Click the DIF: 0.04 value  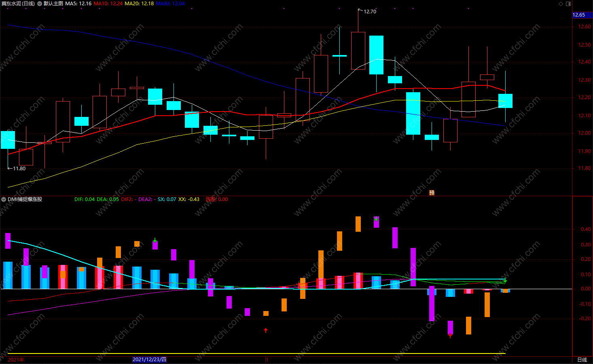click(85, 199)
